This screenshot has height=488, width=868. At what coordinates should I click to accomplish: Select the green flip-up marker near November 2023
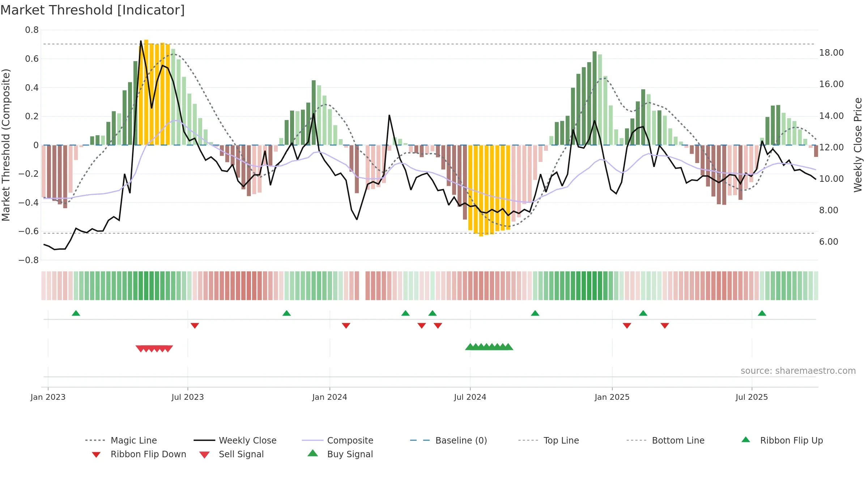(x=286, y=313)
